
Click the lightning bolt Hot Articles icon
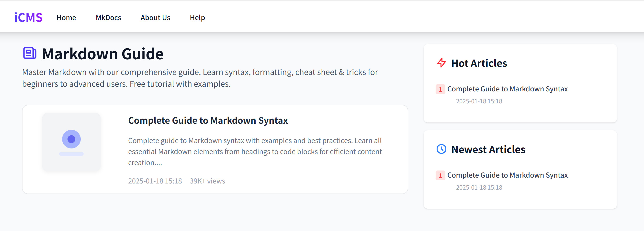pos(441,63)
